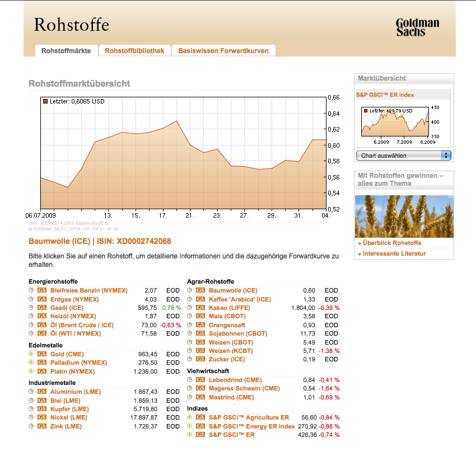Click the -1,38 % change for Weizen (KCBT)
Image resolution: width=476 pixels, height=452 pixels.
pos(329,351)
